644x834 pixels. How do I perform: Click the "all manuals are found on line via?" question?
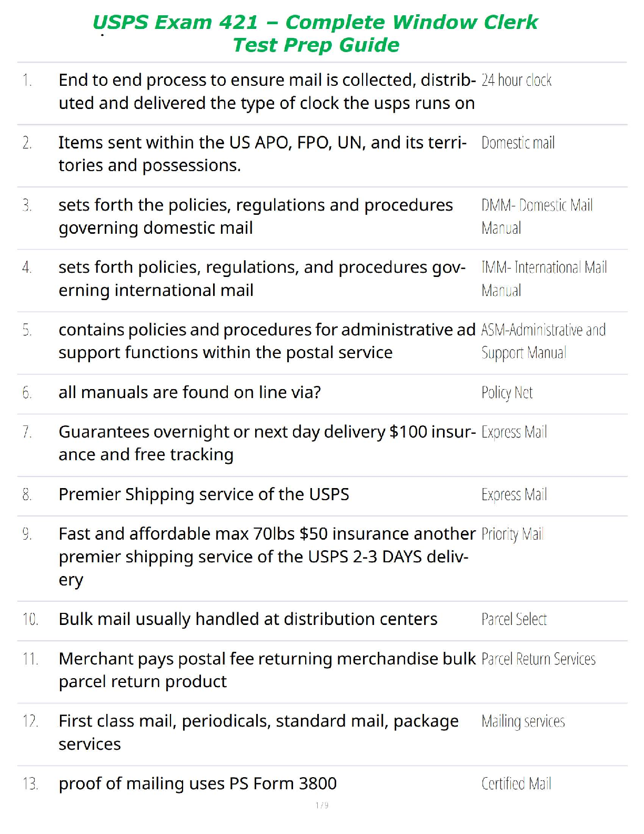(189, 392)
